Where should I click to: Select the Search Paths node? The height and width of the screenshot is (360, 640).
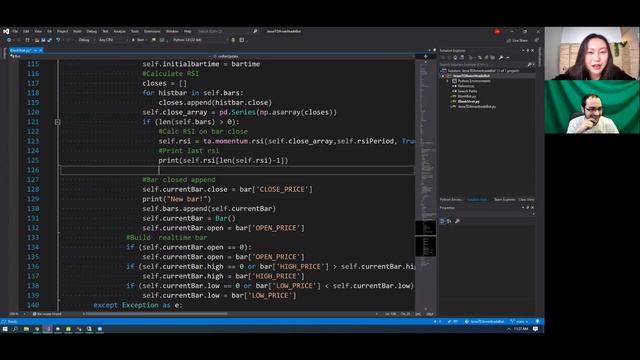467,91
